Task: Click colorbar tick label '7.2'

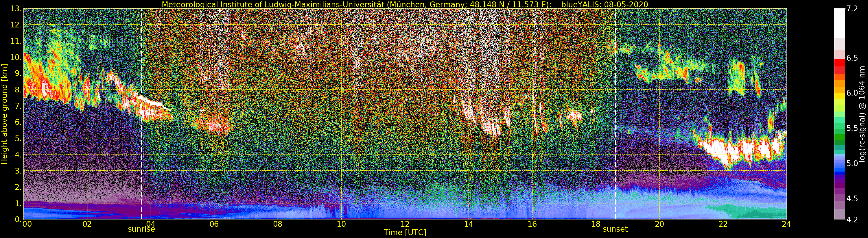Action: coord(852,9)
